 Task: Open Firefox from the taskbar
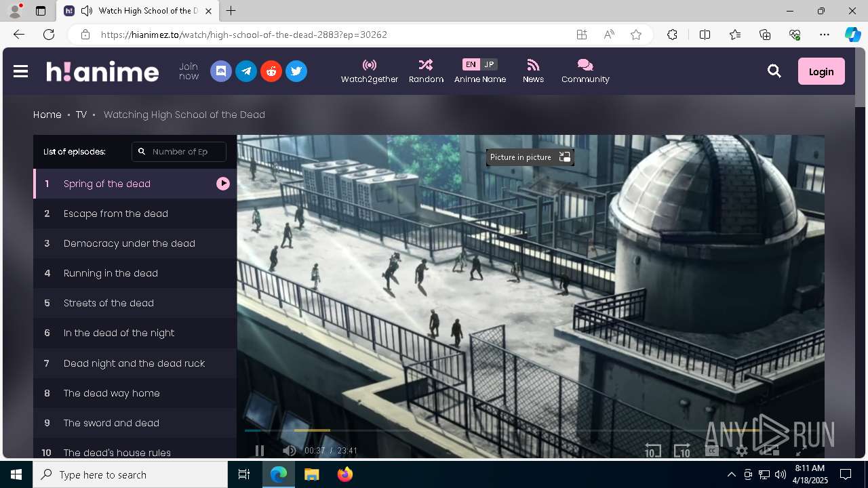(x=344, y=474)
